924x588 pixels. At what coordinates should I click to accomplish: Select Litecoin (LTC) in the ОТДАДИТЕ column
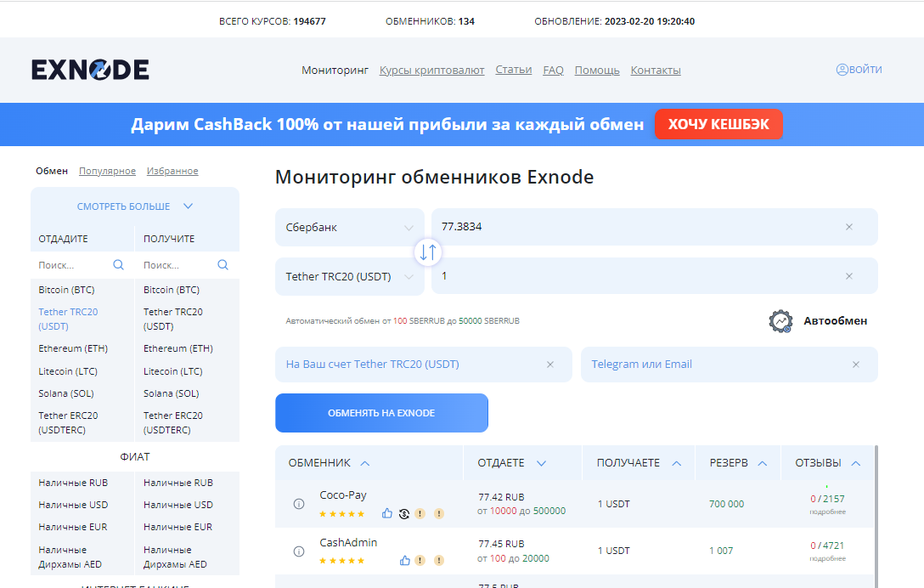pos(68,371)
